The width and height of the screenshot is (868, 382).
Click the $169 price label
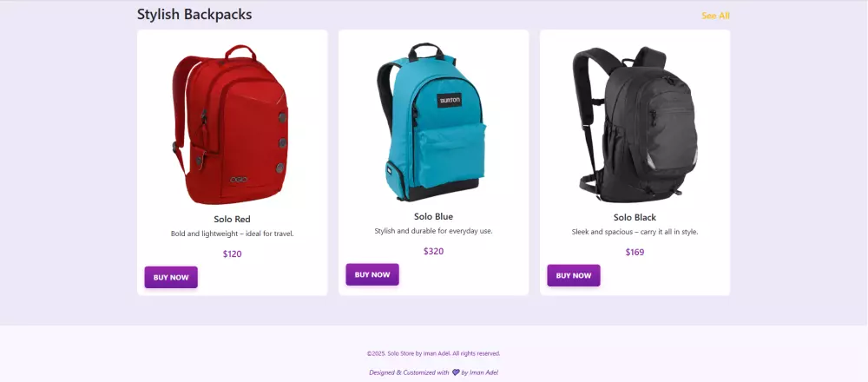click(635, 253)
